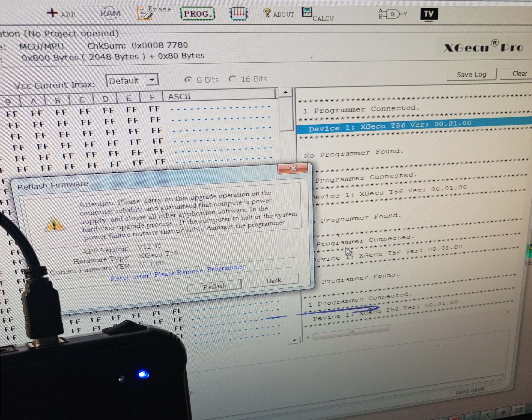Click the ADD plus toolbar icon
This screenshot has height=420, width=532.
(x=53, y=13)
